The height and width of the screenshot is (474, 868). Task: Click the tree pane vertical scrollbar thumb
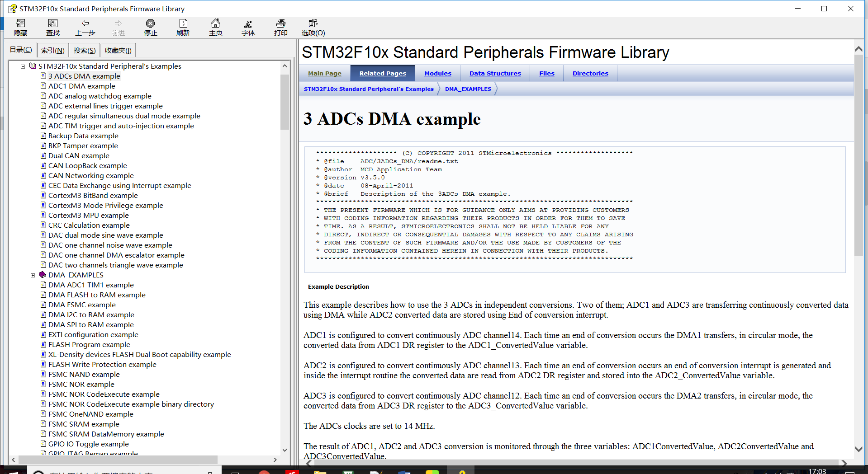click(x=285, y=102)
